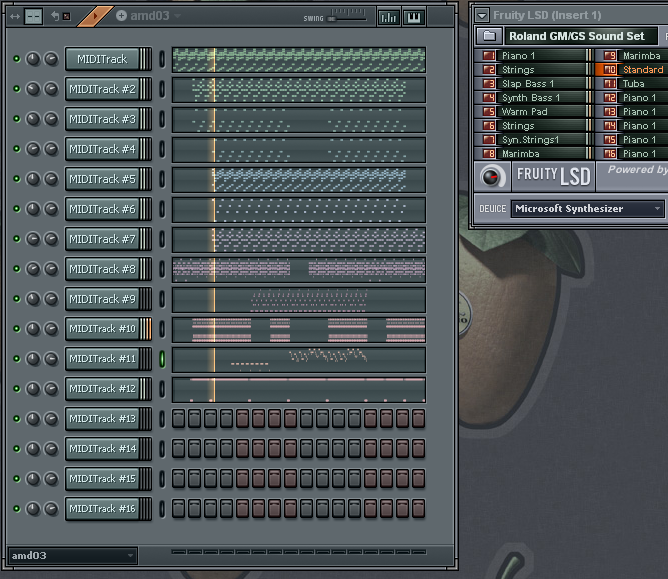Click channel 8 icon for Marimba
Image resolution: width=668 pixels, height=579 pixels.
point(489,154)
